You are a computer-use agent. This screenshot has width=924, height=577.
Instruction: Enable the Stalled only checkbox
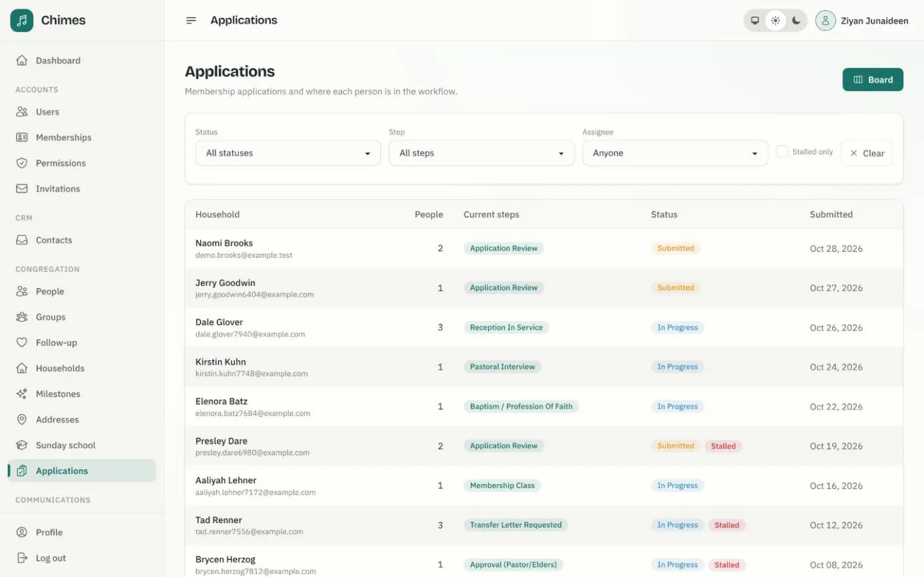click(x=782, y=152)
